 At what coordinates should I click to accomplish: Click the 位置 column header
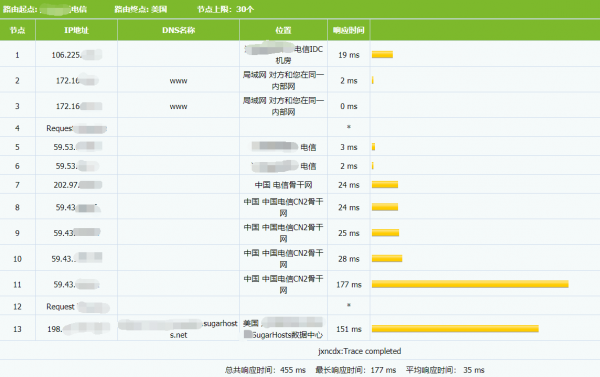(284, 30)
